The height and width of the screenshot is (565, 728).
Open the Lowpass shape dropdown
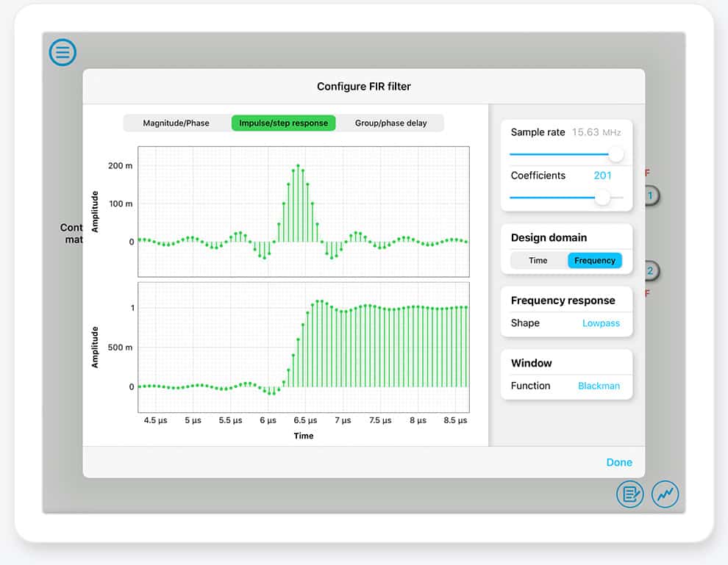[601, 323]
